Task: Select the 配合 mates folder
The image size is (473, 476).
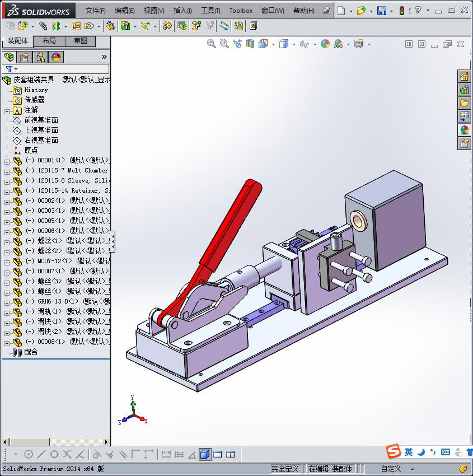Action: [x=31, y=352]
